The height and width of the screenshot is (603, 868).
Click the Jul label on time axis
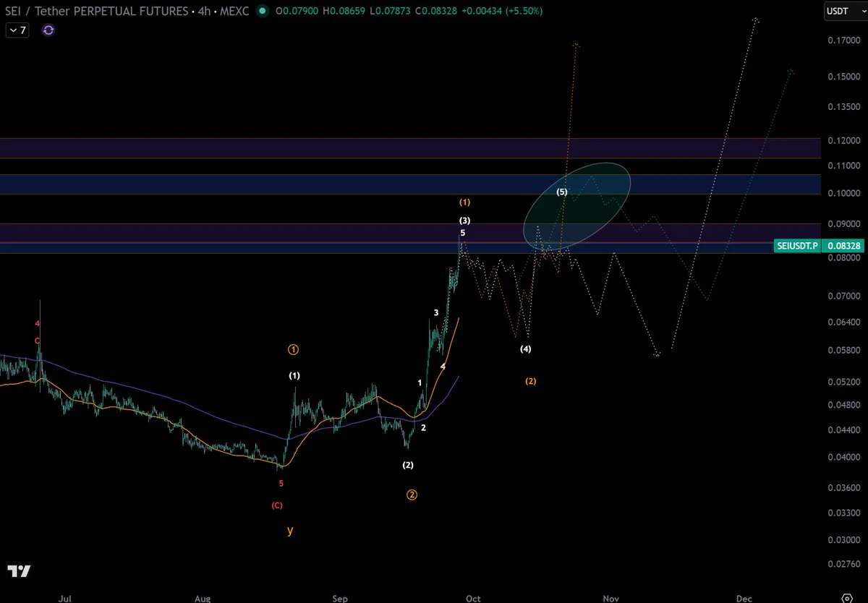coord(66,599)
